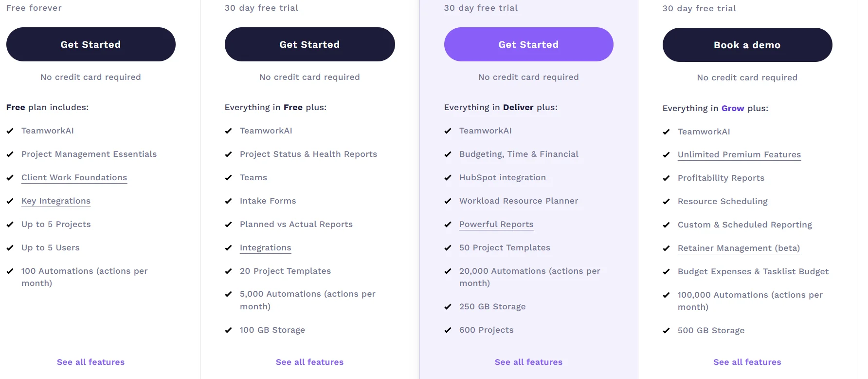Click the checkmark next to Resource Scheduling
Viewport: 868px width, 379px height.
(x=666, y=202)
